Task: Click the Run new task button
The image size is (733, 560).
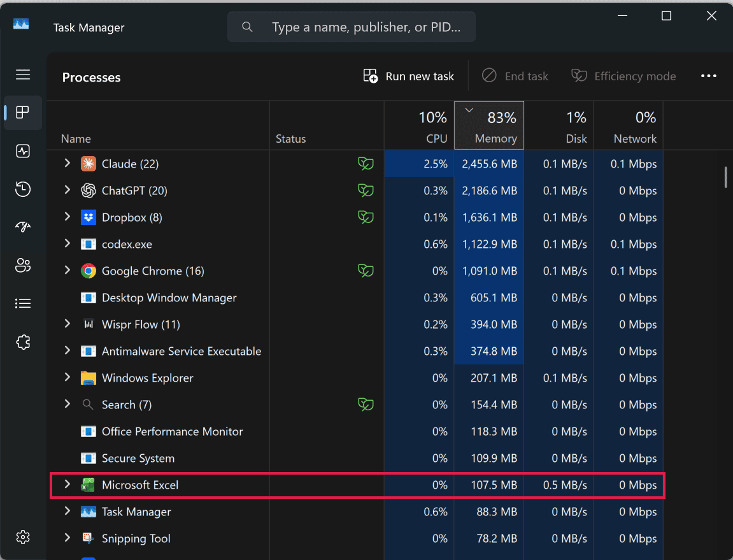Action: 409,76
